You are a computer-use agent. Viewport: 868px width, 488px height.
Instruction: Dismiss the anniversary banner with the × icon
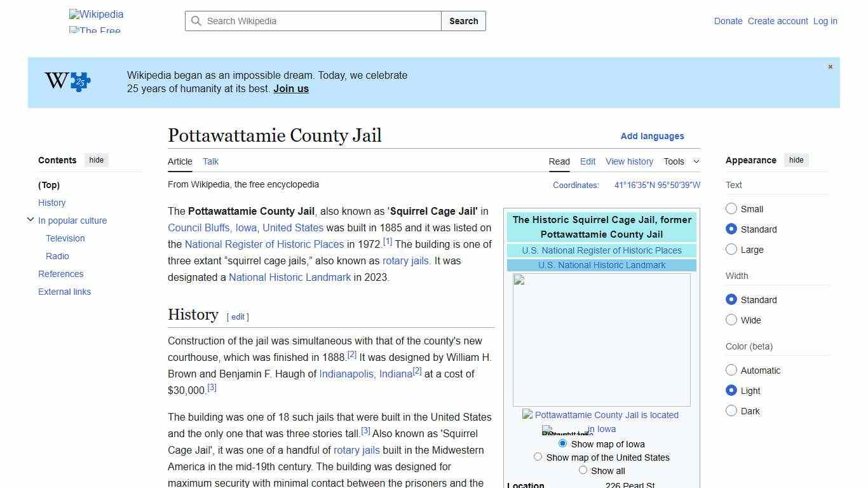point(830,66)
